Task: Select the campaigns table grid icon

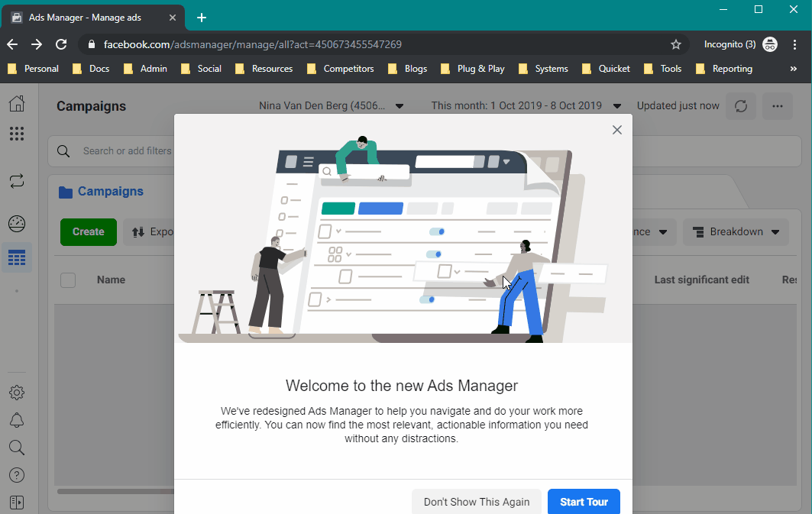Action: pos(17,257)
